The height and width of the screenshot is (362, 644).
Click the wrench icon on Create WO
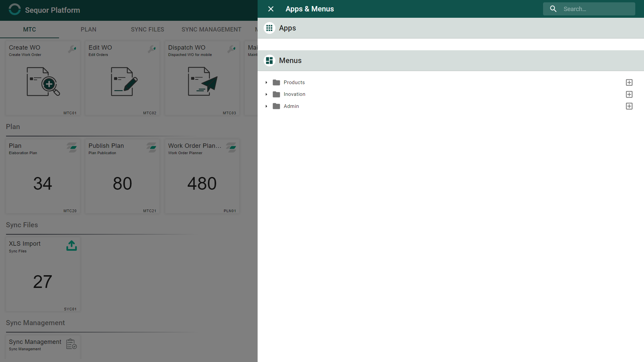[x=72, y=49]
